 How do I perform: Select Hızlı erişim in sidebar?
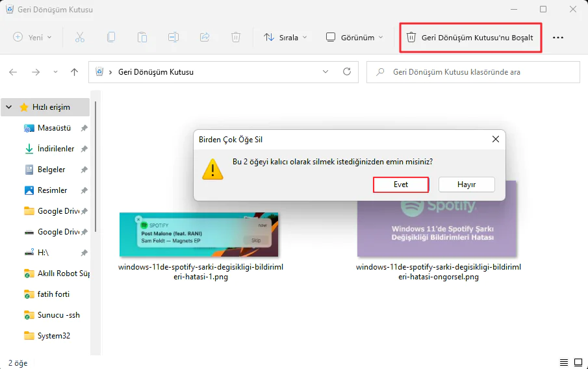(51, 107)
